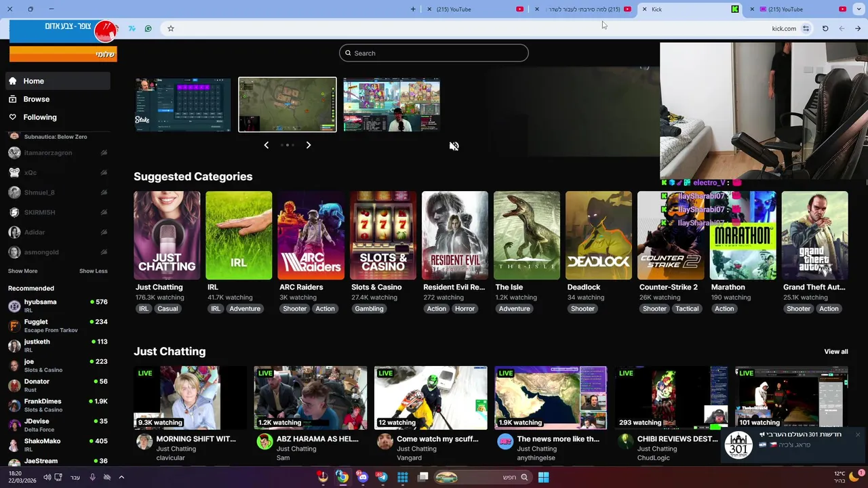Open the Home page in sidebar
Viewport: 868px width, 488px height.
tap(58, 81)
